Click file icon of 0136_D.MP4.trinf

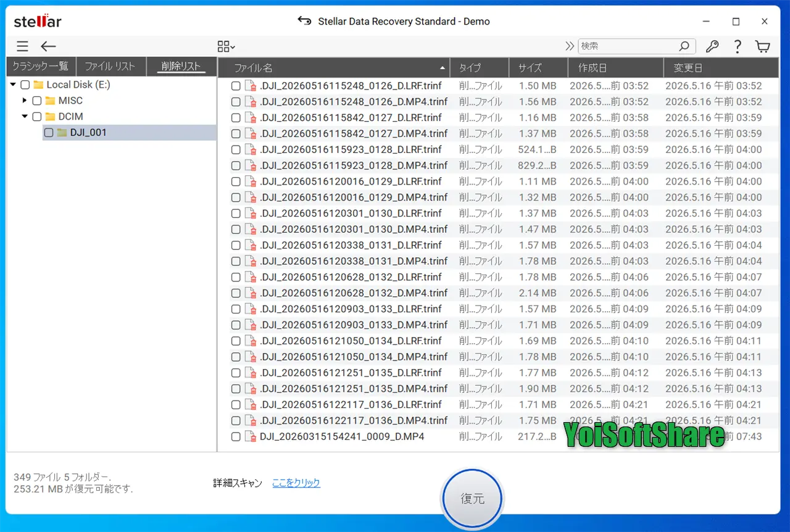pos(251,421)
